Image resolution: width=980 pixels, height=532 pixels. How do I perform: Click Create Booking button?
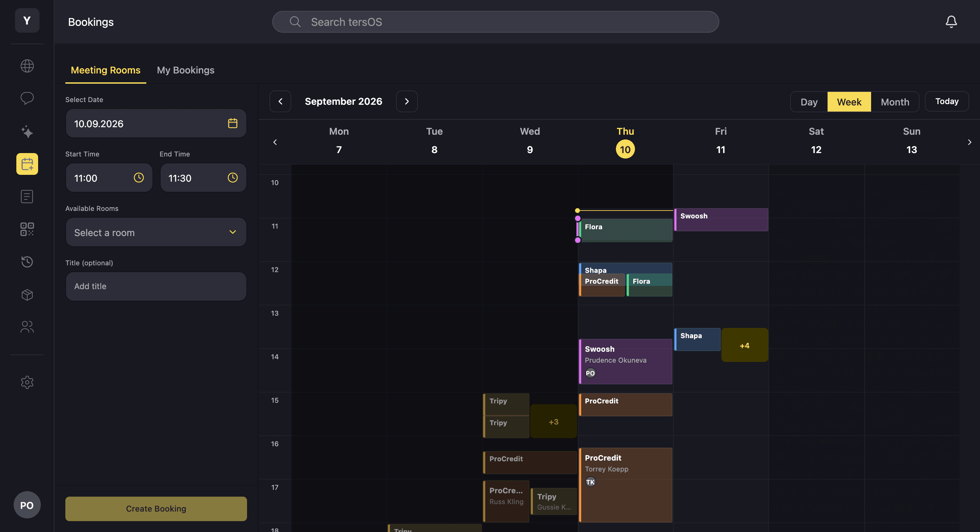pos(156,509)
